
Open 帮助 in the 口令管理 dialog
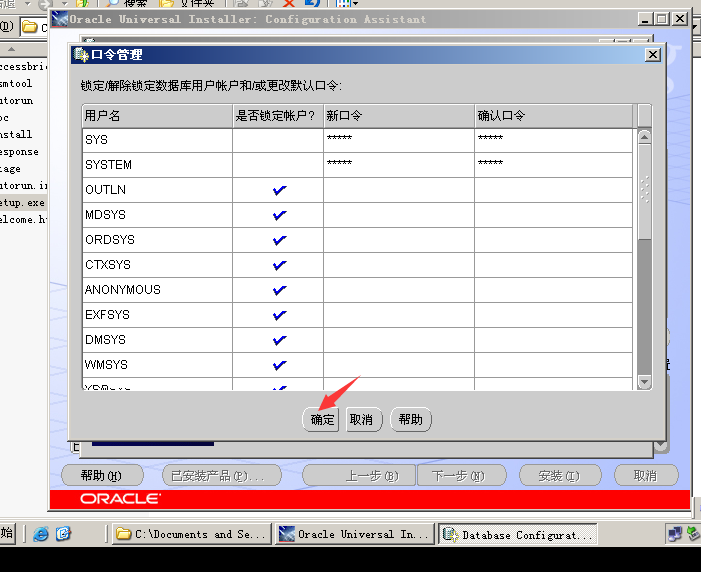(411, 419)
